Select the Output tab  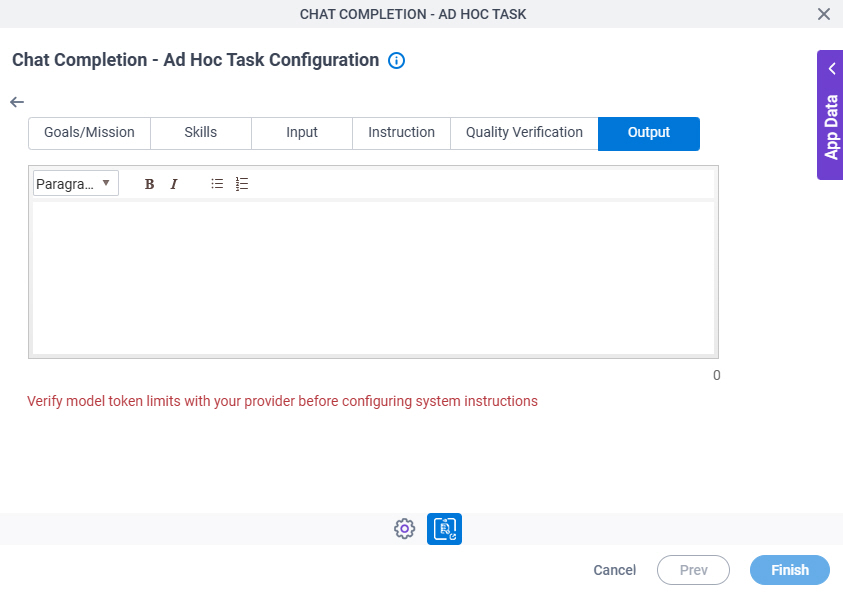tap(649, 133)
